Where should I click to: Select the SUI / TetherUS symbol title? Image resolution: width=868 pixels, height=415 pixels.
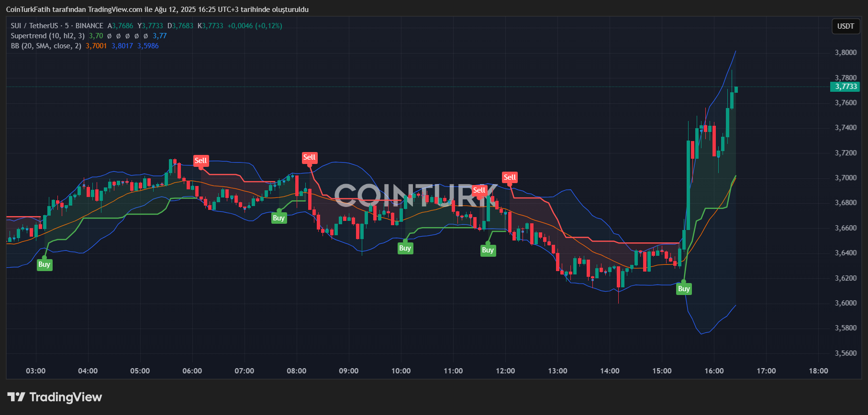tap(57, 26)
